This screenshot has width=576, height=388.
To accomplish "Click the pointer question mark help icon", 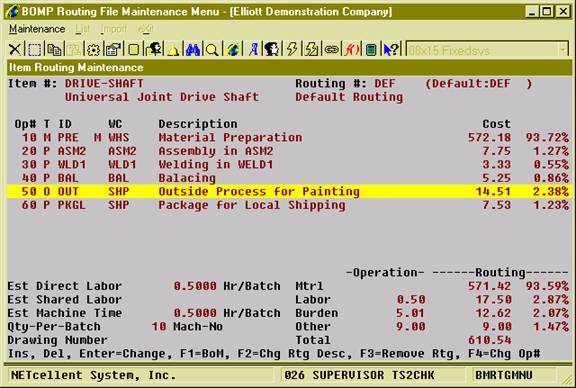I will pos(391,50).
